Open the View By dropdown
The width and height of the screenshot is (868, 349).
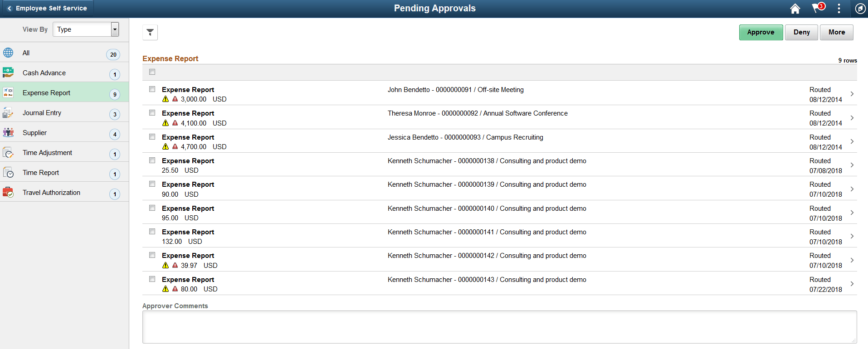tap(85, 29)
